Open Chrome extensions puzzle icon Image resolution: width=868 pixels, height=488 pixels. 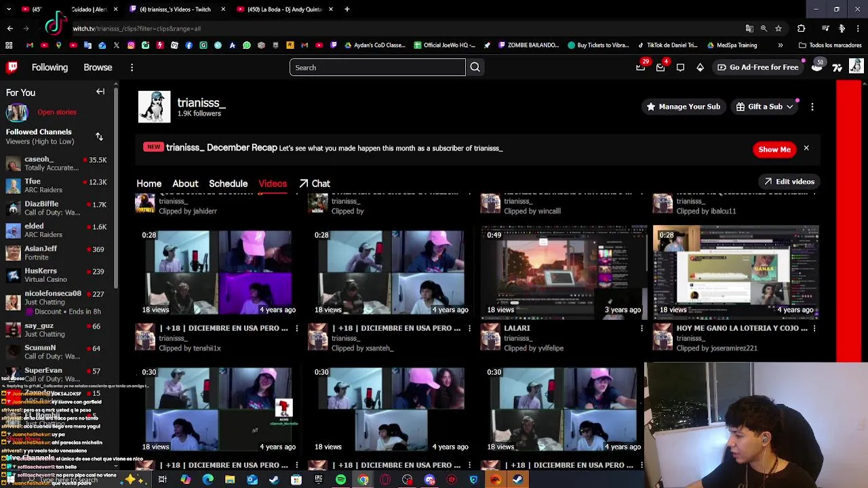[x=802, y=28]
